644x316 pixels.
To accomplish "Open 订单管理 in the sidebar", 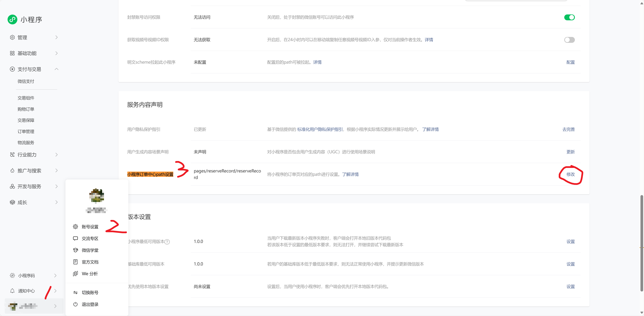I will click(26, 131).
